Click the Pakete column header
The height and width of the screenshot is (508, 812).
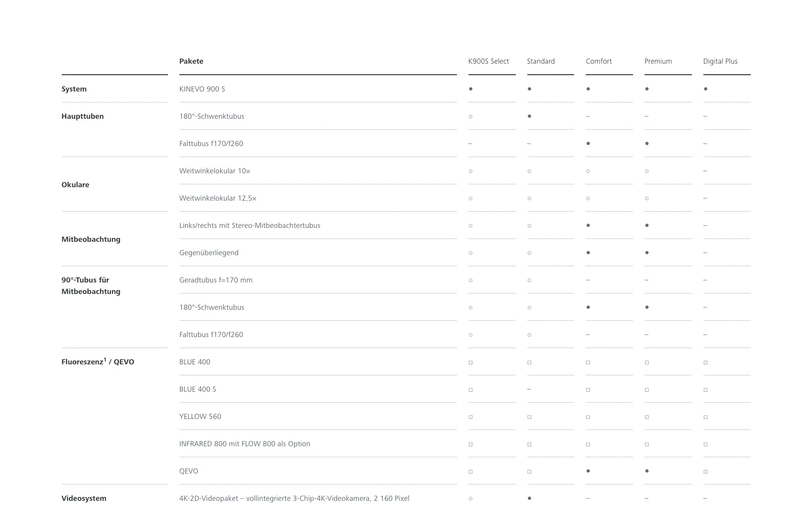[x=191, y=61]
